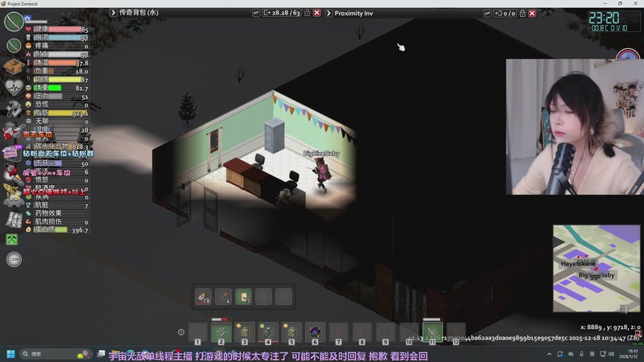The height and width of the screenshot is (362, 644).
Task: Open taskbar system tray overflow chevron
Action: tap(549, 354)
